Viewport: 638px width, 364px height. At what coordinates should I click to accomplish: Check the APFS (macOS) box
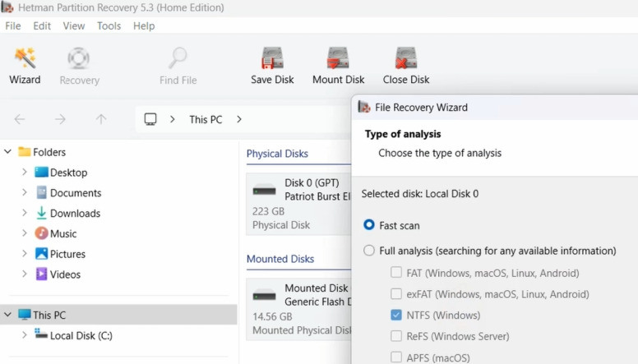tap(396, 357)
